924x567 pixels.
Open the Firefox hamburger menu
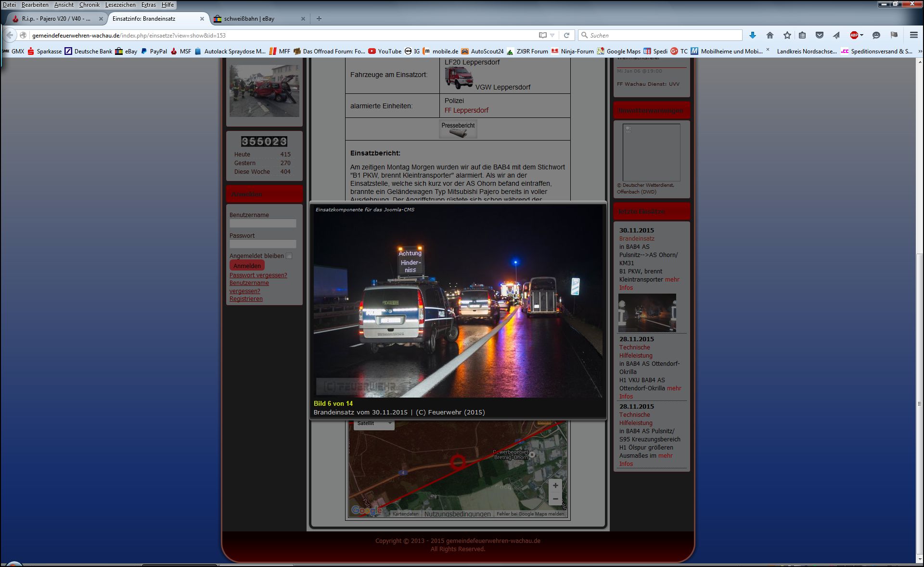click(913, 35)
